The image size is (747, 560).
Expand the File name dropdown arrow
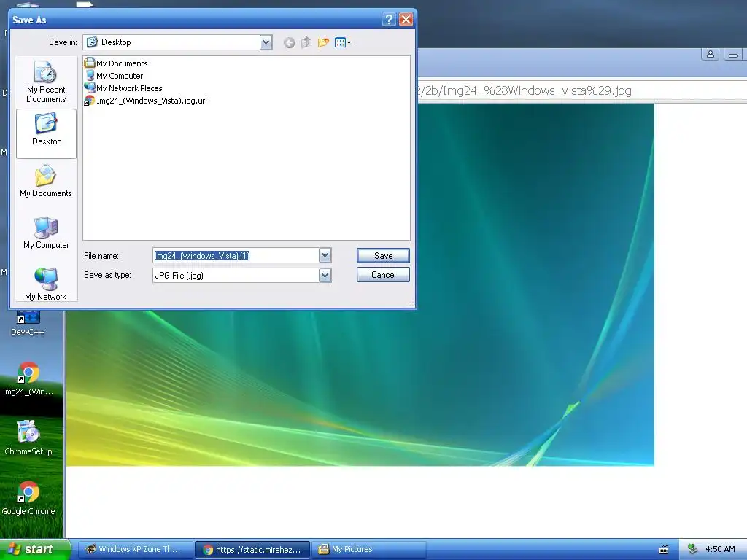(325, 256)
